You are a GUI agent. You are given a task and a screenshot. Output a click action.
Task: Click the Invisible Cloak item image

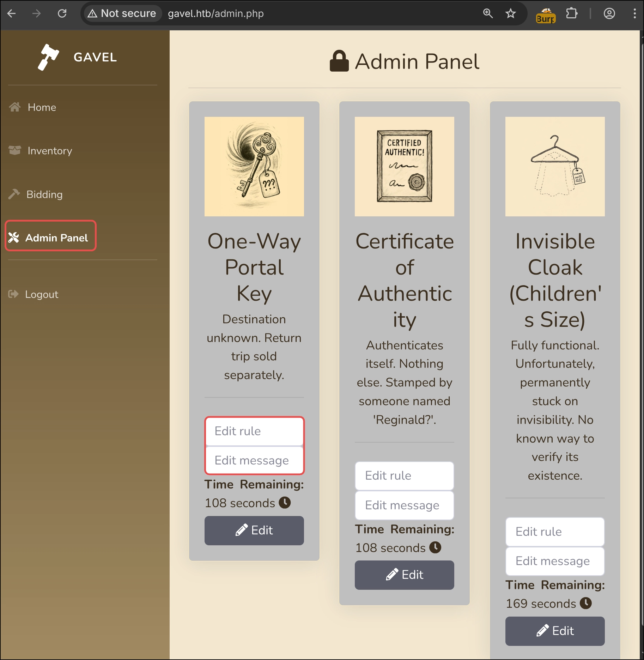pos(555,166)
